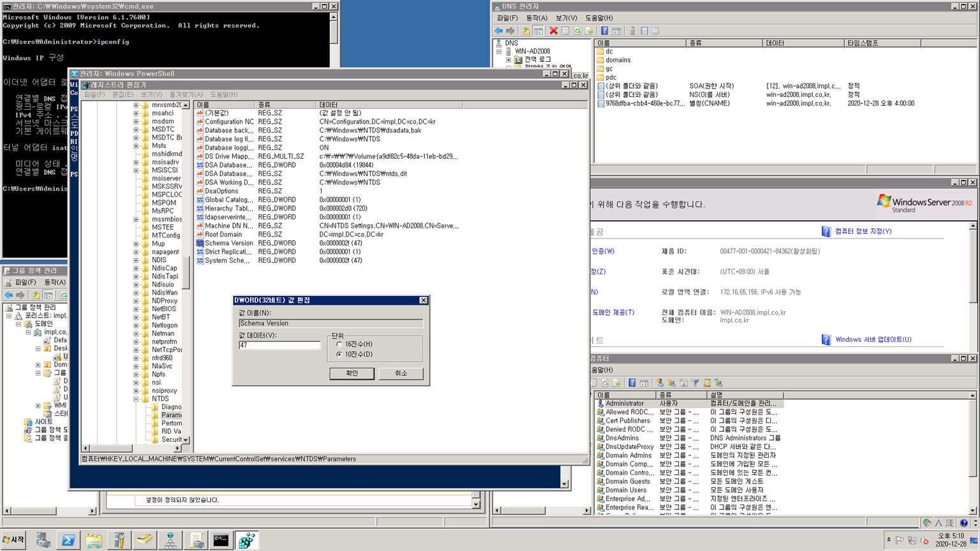Close the DWORD edit dialog
The image size is (980, 551).
click(x=423, y=300)
